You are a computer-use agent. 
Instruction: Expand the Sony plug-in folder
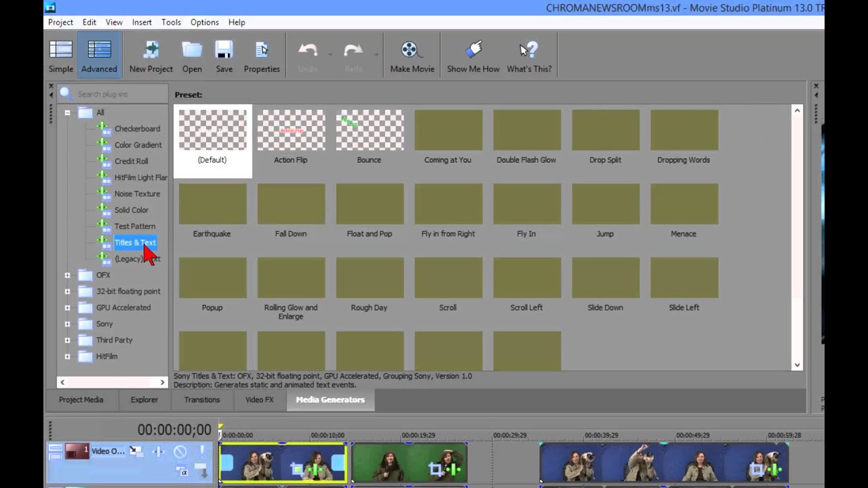tap(67, 324)
